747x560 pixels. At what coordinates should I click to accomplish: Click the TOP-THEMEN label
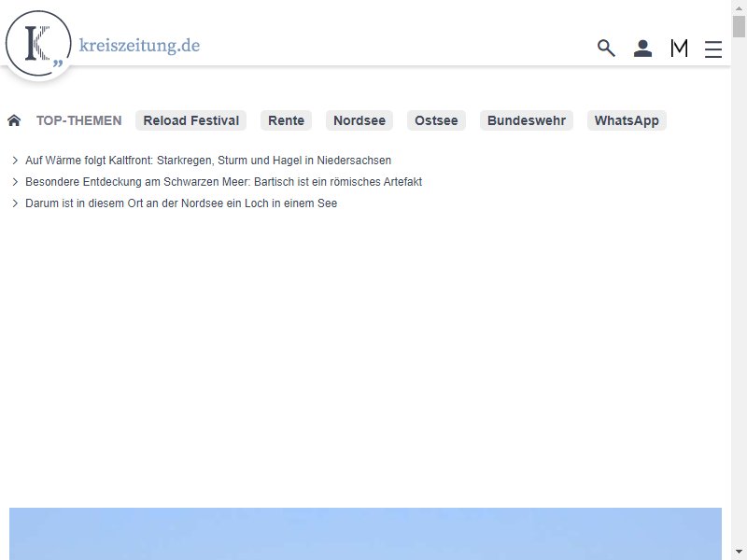pos(79,120)
